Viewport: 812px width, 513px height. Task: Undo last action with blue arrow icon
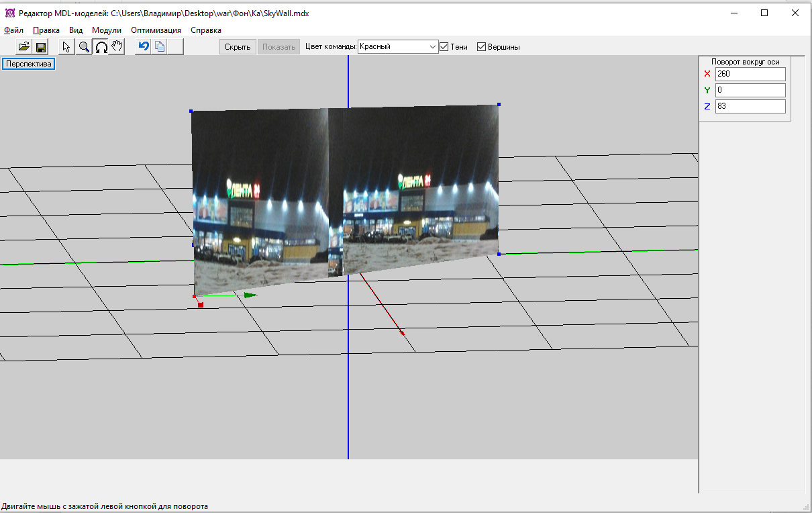143,47
